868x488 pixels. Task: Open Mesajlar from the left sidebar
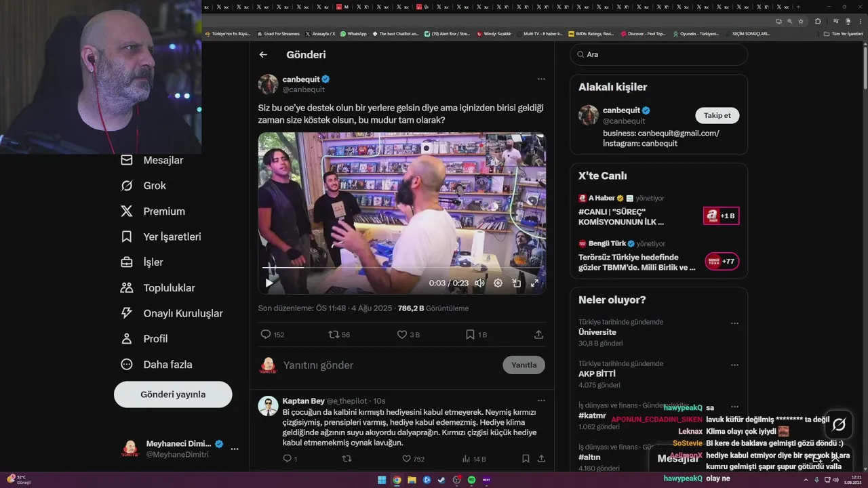click(152, 160)
